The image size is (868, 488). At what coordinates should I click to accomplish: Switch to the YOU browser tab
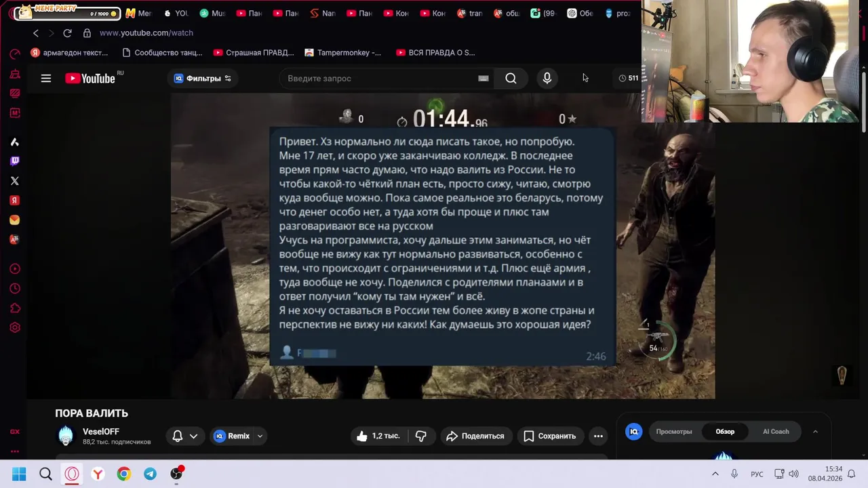coord(175,13)
